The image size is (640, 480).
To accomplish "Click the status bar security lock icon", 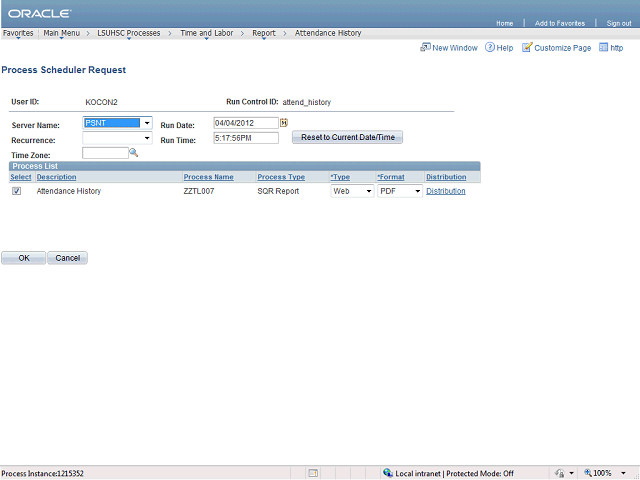I will click(560, 473).
